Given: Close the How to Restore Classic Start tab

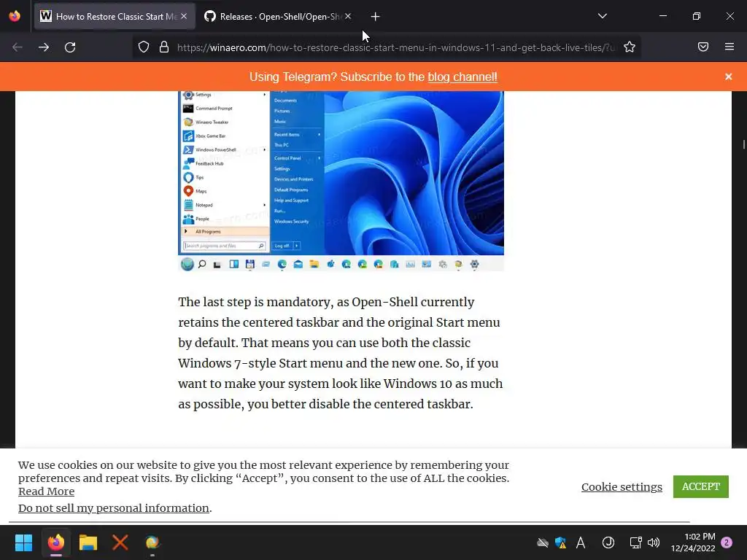Looking at the screenshot, I should 184,17.
